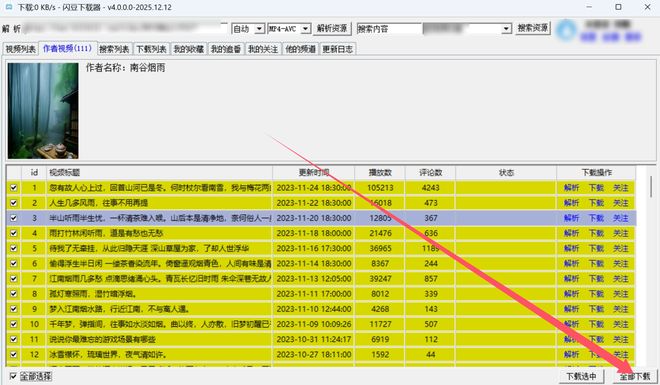660x385 pixels.
Task: Open the 他的频道 tab
Action: [300, 49]
